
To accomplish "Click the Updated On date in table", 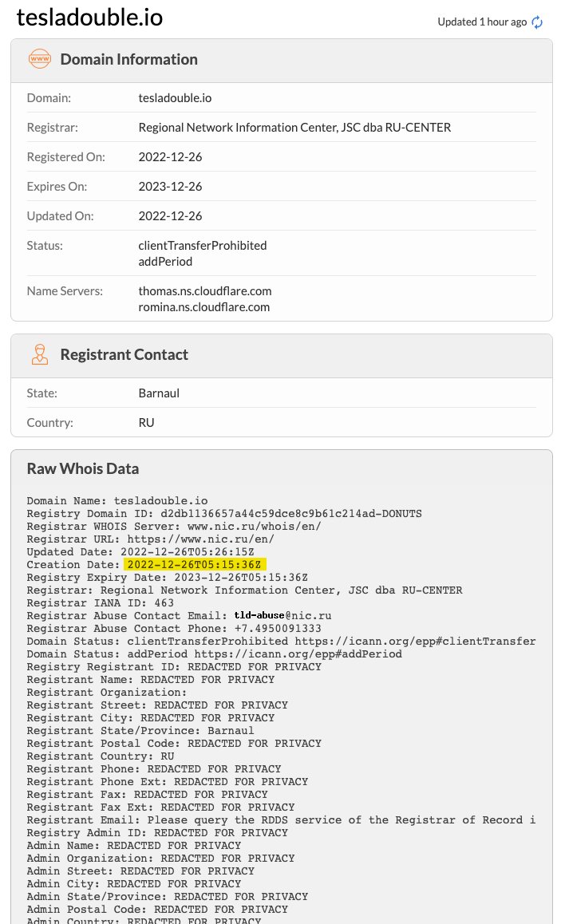I will [170, 215].
